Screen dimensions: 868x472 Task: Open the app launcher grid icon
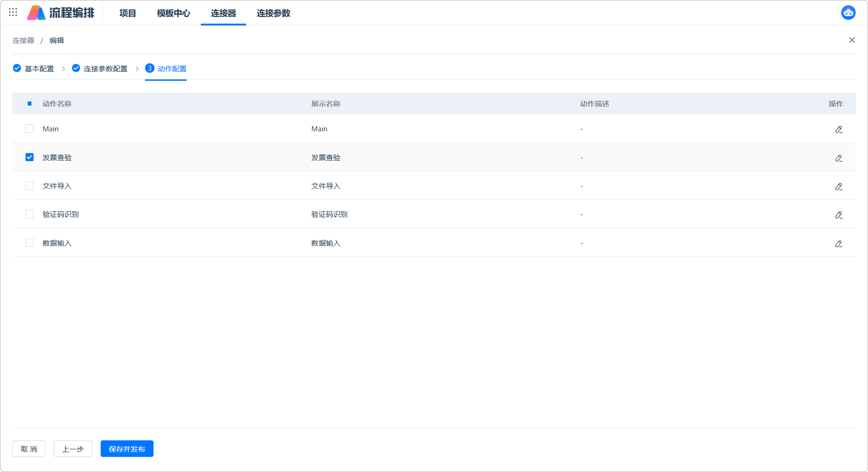coord(13,12)
